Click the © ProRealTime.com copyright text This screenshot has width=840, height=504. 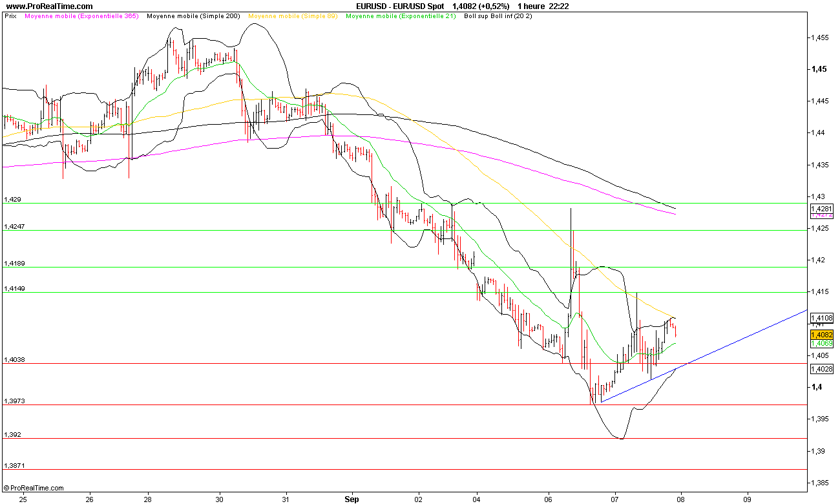click(x=34, y=488)
